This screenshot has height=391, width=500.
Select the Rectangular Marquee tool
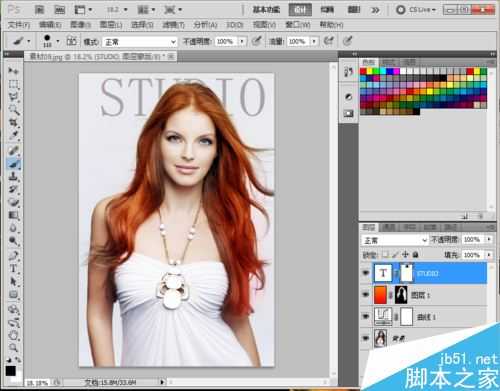pos(13,84)
